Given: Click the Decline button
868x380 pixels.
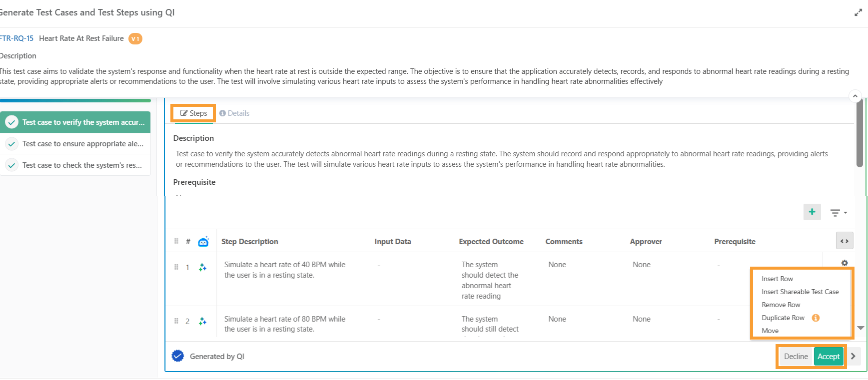Looking at the screenshot, I should point(796,357).
